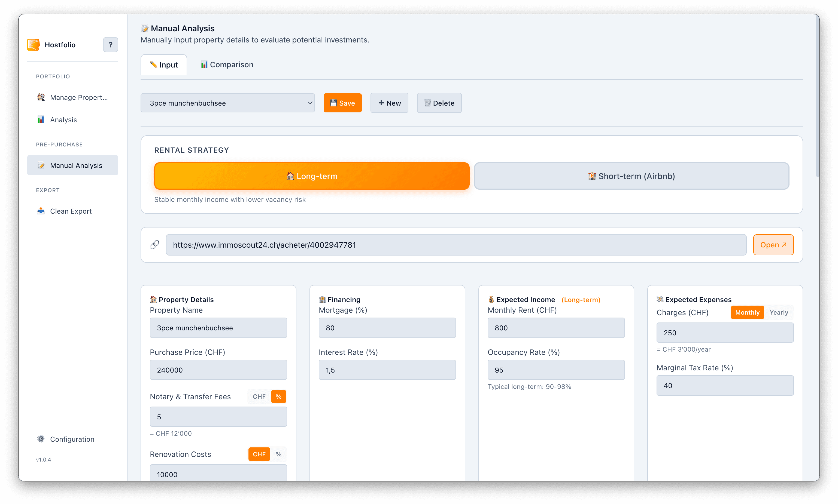Open Clean Export from the sidebar
The image size is (838, 504).
[70, 211]
